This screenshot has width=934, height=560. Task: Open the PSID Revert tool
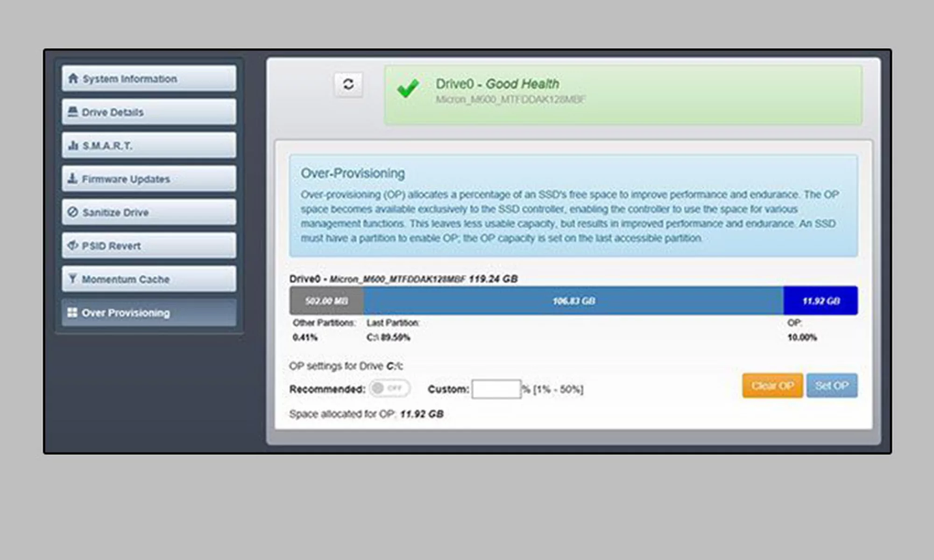[x=148, y=245]
